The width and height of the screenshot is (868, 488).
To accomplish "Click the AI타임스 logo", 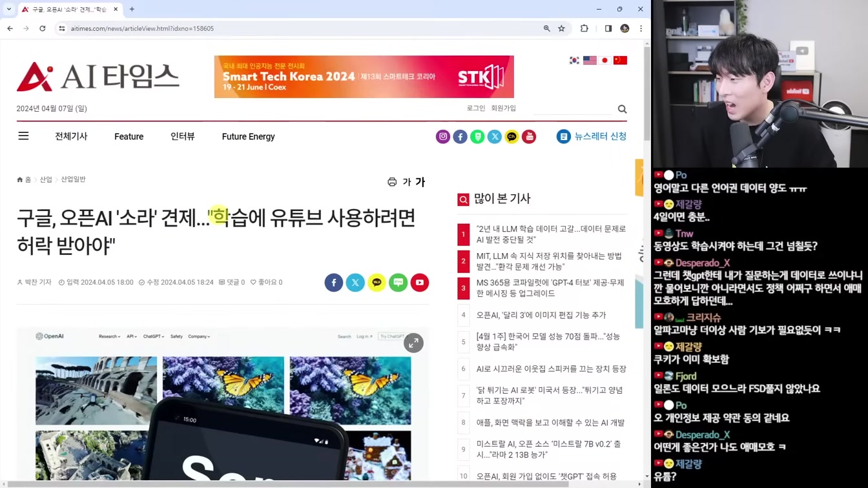I will [98, 77].
